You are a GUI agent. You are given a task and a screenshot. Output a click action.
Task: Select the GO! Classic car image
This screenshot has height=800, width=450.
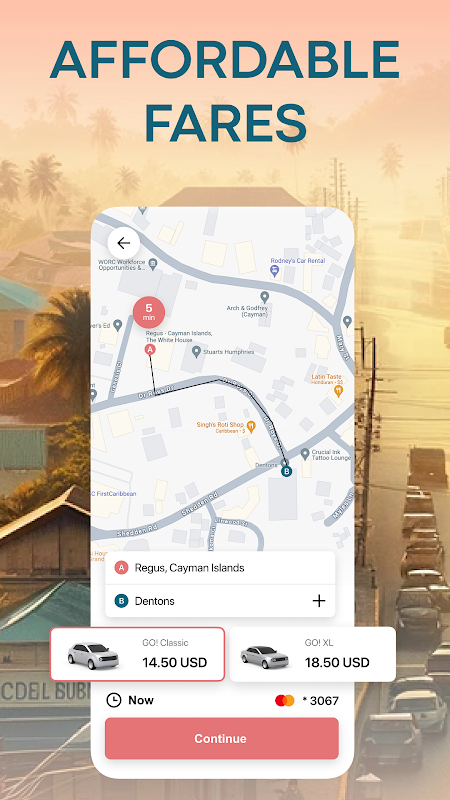(x=93, y=656)
